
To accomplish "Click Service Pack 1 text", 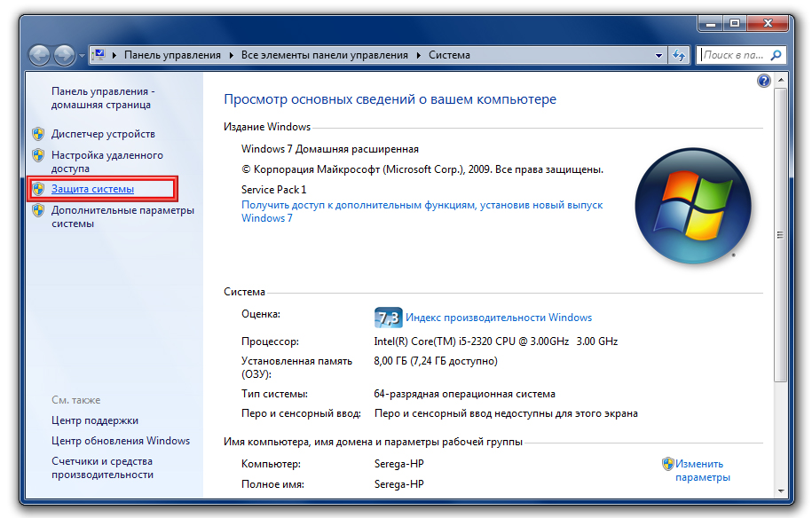I will pos(274,190).
